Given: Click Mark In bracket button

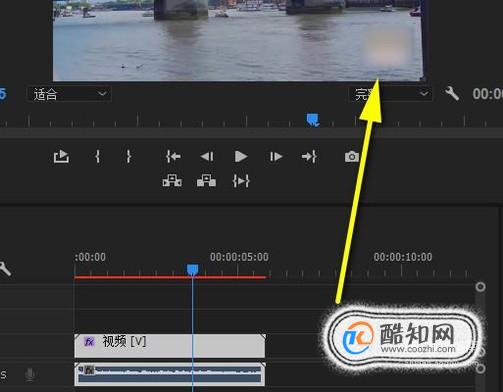Looking at the screenshot, I should (x=98, y=156).
